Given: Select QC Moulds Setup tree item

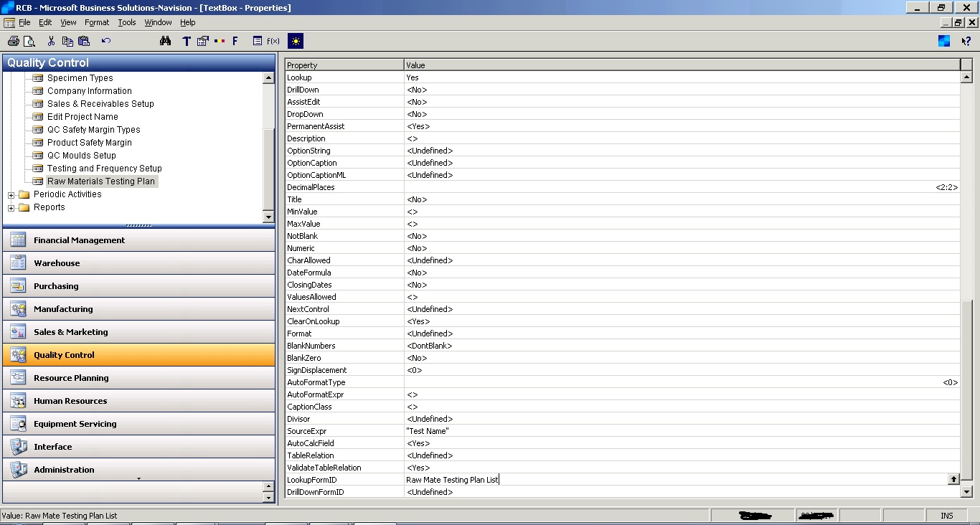Looking at the screenshot, I should 81,156.
